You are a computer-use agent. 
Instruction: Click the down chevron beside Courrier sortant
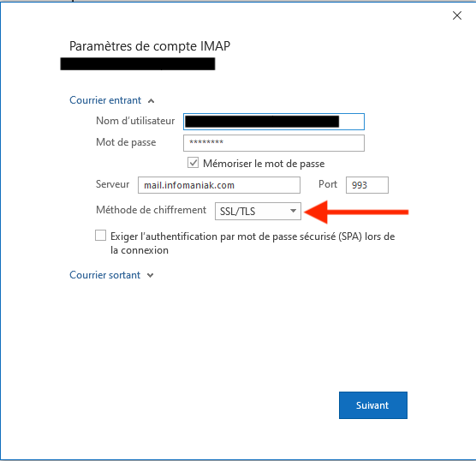coord(150,276)
